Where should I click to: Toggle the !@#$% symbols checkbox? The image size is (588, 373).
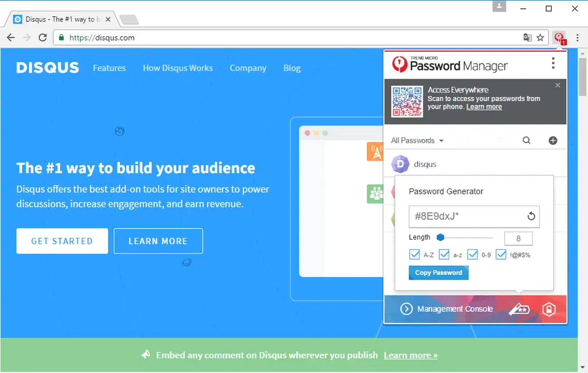501,255
